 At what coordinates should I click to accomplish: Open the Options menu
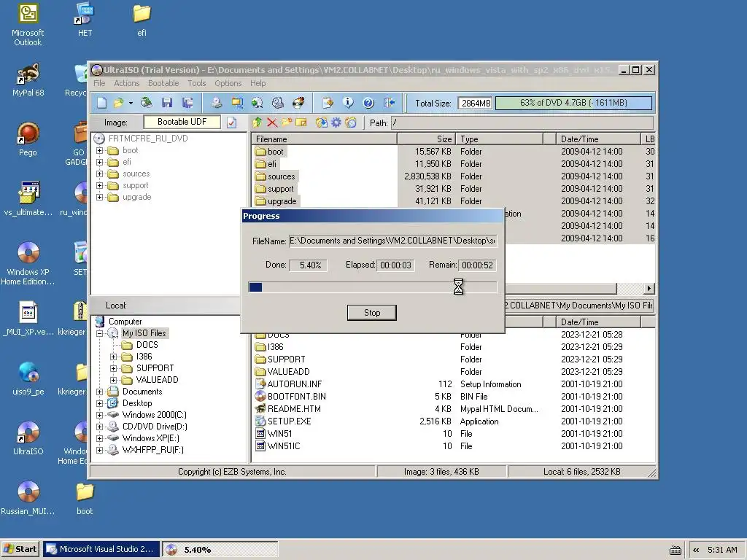click(228, 83)
